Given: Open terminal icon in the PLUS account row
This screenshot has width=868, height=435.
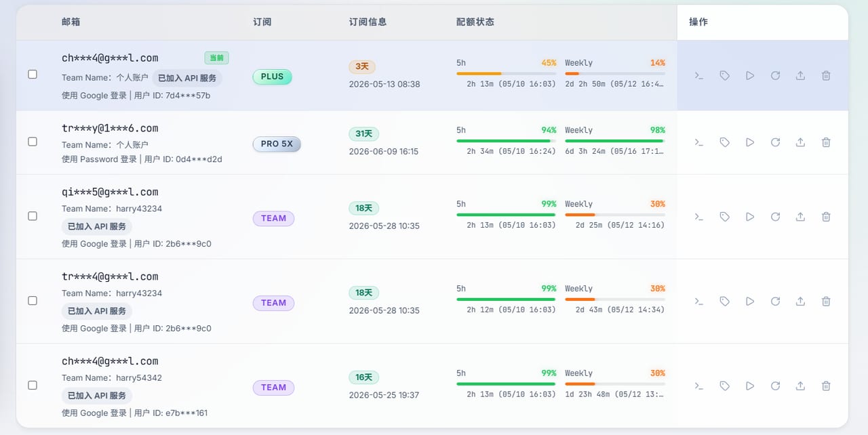Looking at the screenshot, I should point(699,76).
